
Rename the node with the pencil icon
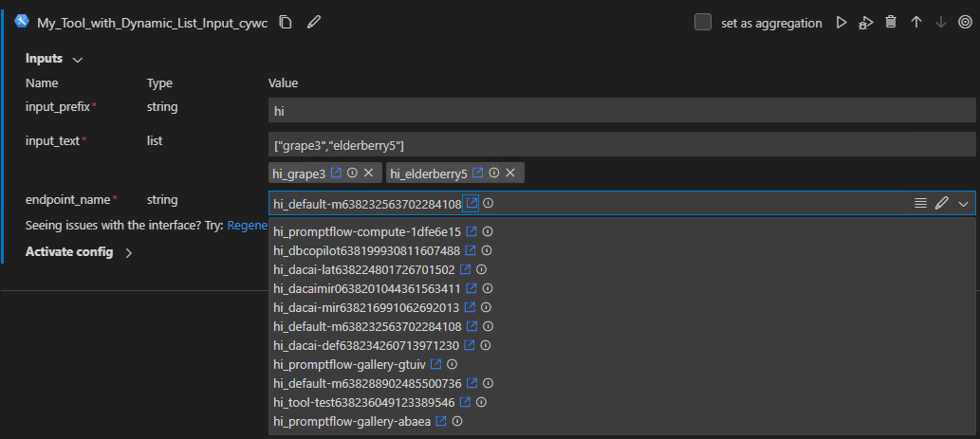pos(314,23)
